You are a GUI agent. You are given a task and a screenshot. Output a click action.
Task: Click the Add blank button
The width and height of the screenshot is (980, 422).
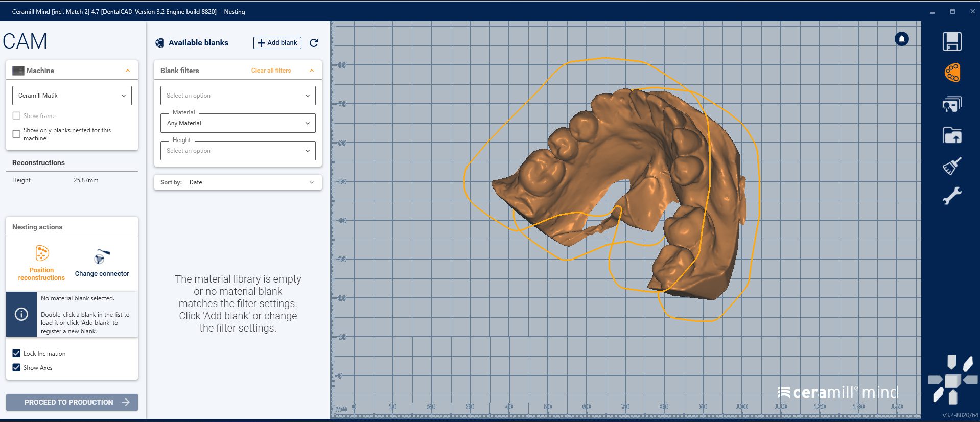[277, 43]
